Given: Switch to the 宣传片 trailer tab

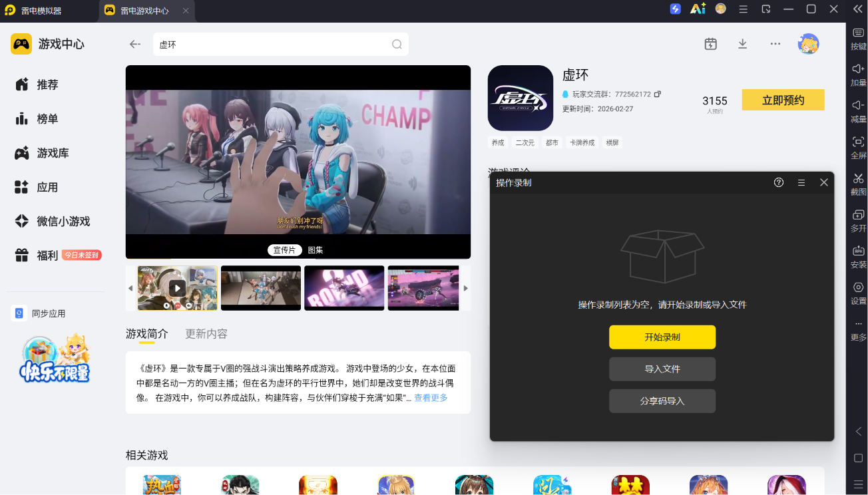Looking at the screenshot, I should [284, 250].
